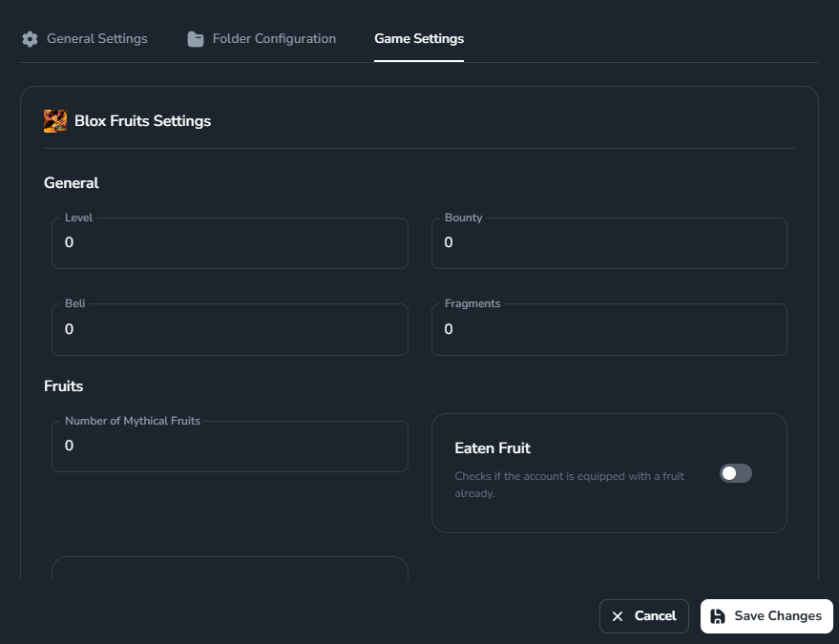Select the Game Settings tab
Screen dimensions: 839x644
tap(418, 39)
